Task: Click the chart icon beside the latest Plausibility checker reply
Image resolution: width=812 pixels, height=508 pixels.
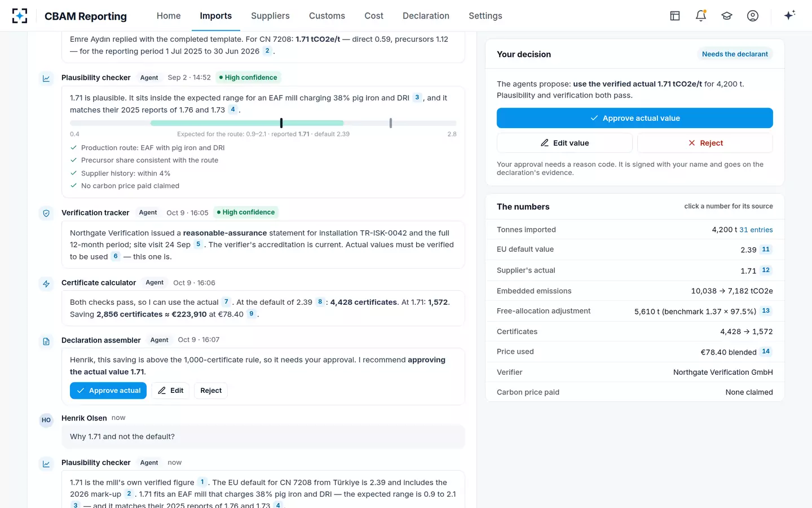Action: click(x=46, y=464)
